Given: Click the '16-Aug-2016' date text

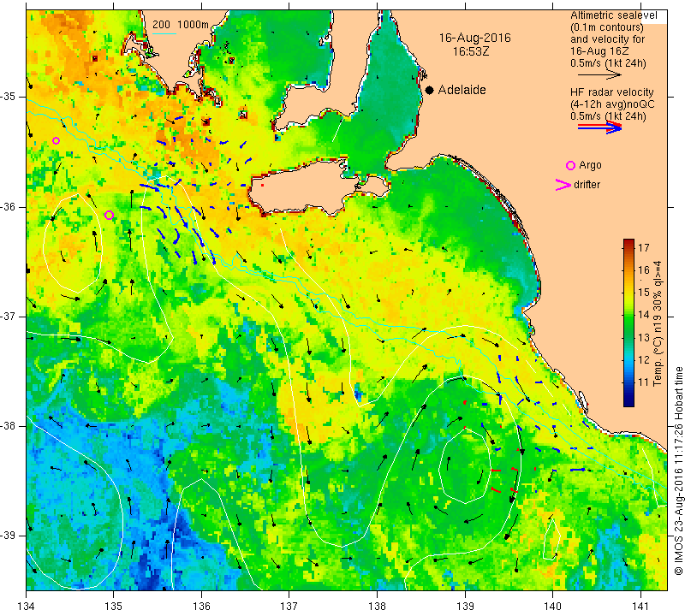Looking at the screenshot, I should 475,38.
